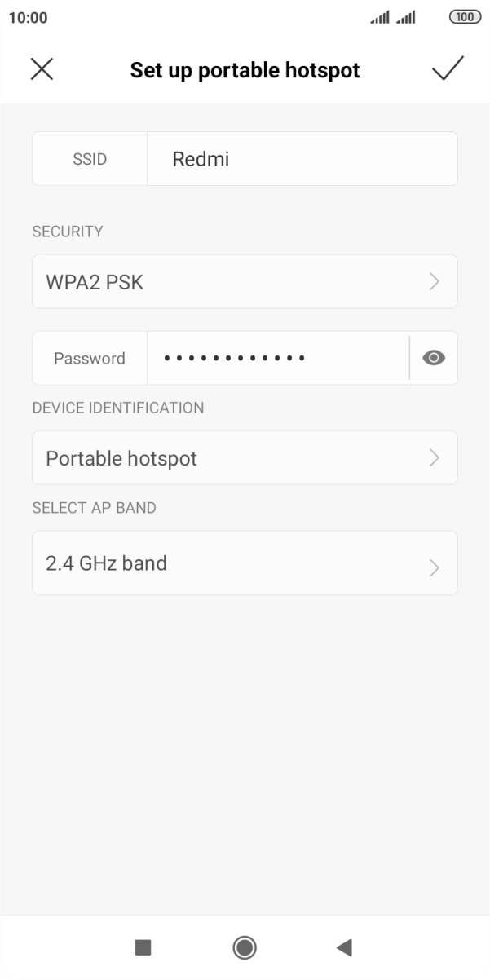490x980 pixels.
Task: Cancel hotspot setup with the X icon
Action: [42, 69]
